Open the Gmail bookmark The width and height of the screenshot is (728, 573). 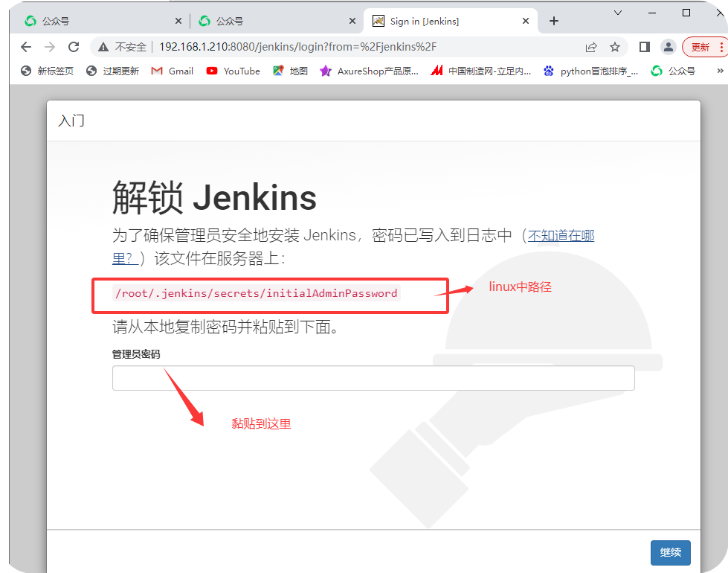coord(173,71)
